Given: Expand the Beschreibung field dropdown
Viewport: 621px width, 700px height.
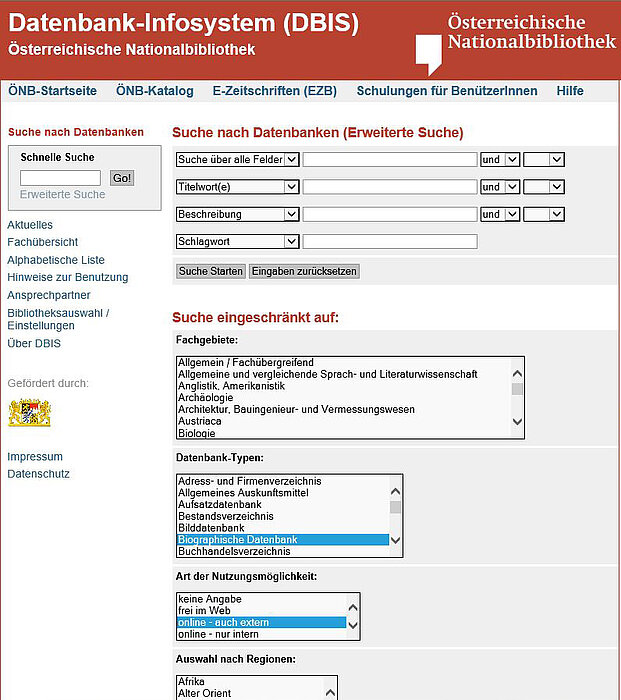Looking at the screenshot, I should (x=238, y=214).
